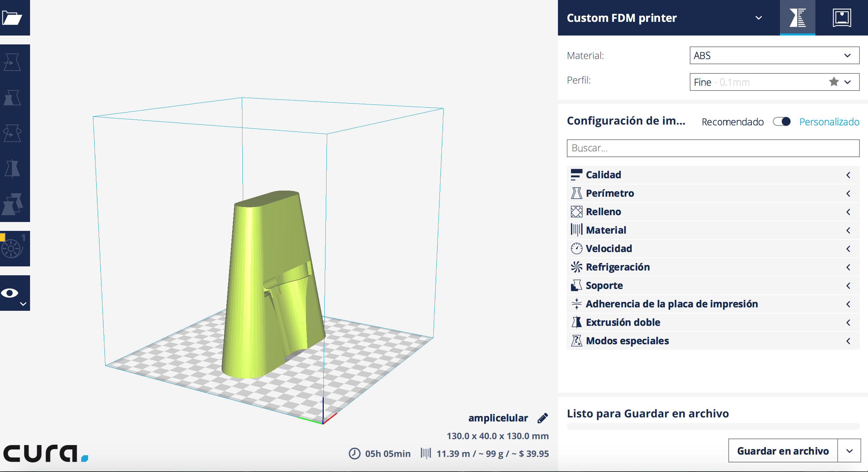
Task: Select the Rotate tool icon
Action: pyautogui.click(x=12, y=133)
